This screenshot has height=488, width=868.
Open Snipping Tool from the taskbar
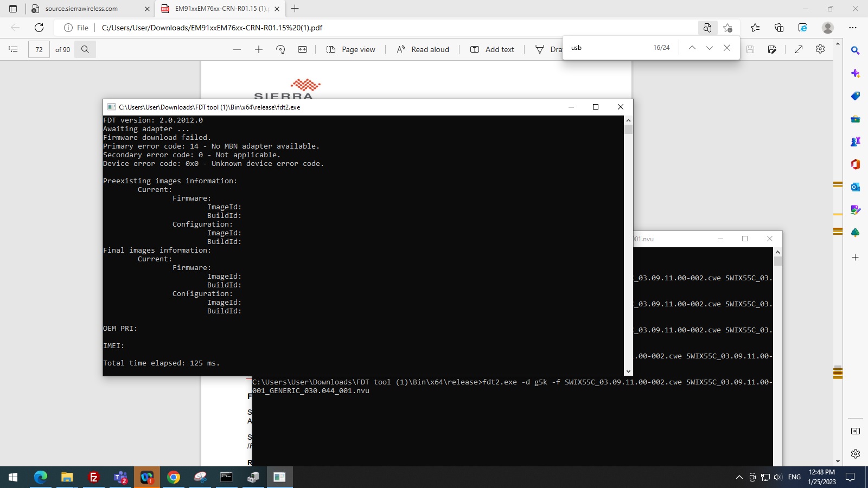(200, 477)
